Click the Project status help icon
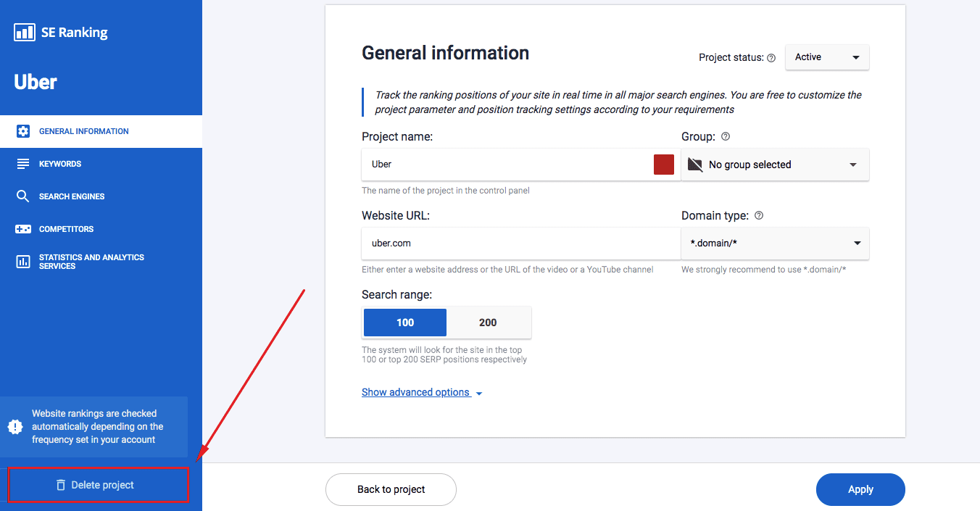 pyautogui.click(x=771, y=58)
